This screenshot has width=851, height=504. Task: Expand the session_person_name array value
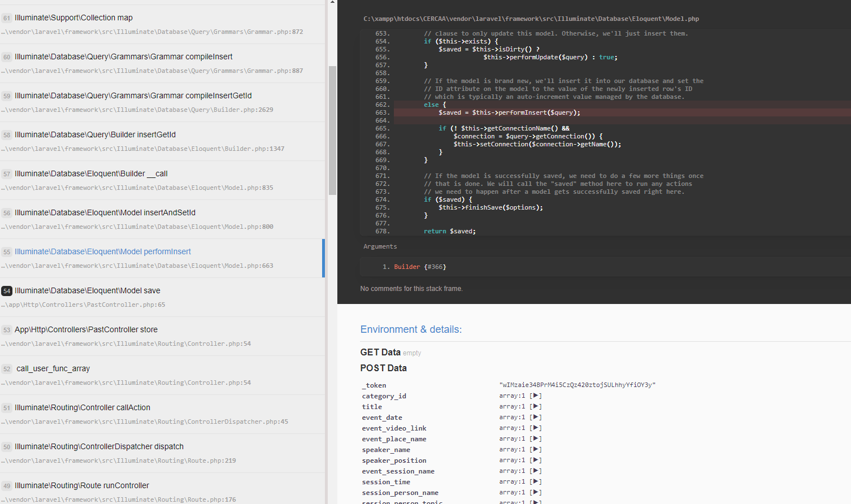[x=536, y=493]
